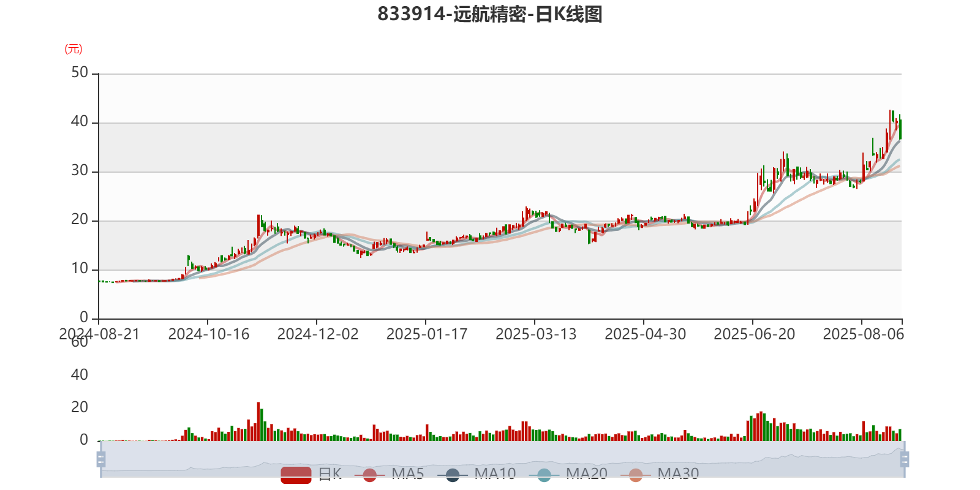Click the volume axis label 40
This screenshot has width=980, height=490.
(x=80, y=375)
